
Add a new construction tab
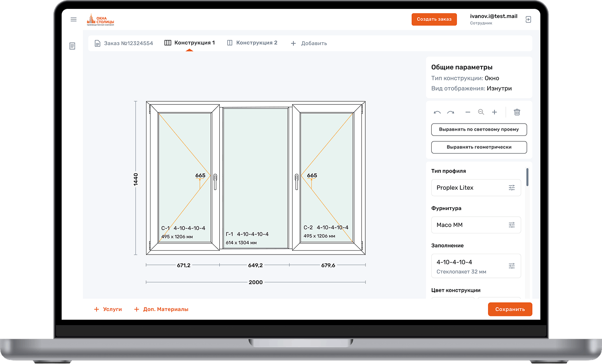309,43
